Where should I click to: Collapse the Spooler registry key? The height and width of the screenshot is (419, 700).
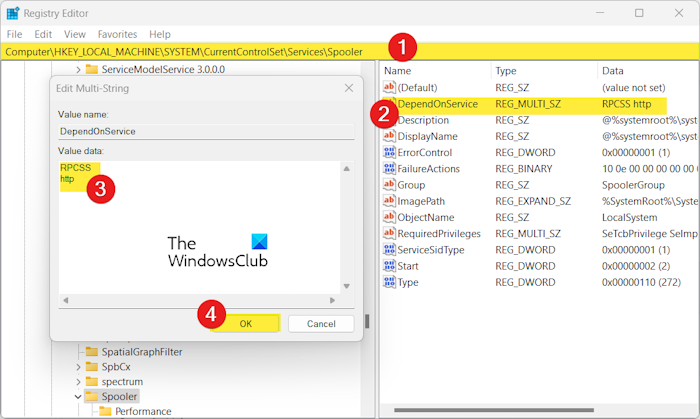point(78,396)
